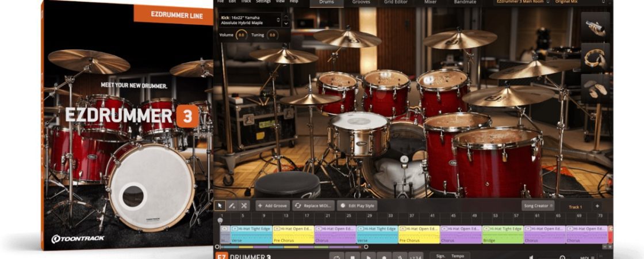Viewport: 644px width, 259px height.
Task: Add a new track with plus button
Action: 597,206
